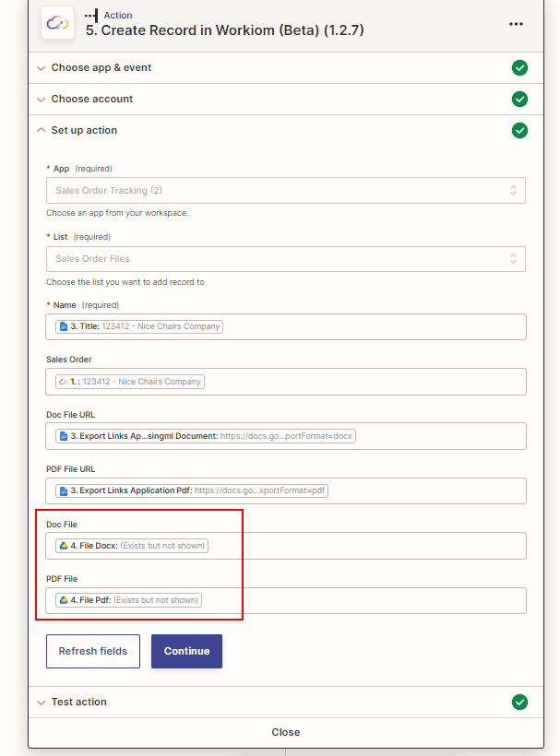The width and height of the screenshot is (560, 756).
Task: Click Workiom icon in Sales Order pill
Action: coord(63,382)
